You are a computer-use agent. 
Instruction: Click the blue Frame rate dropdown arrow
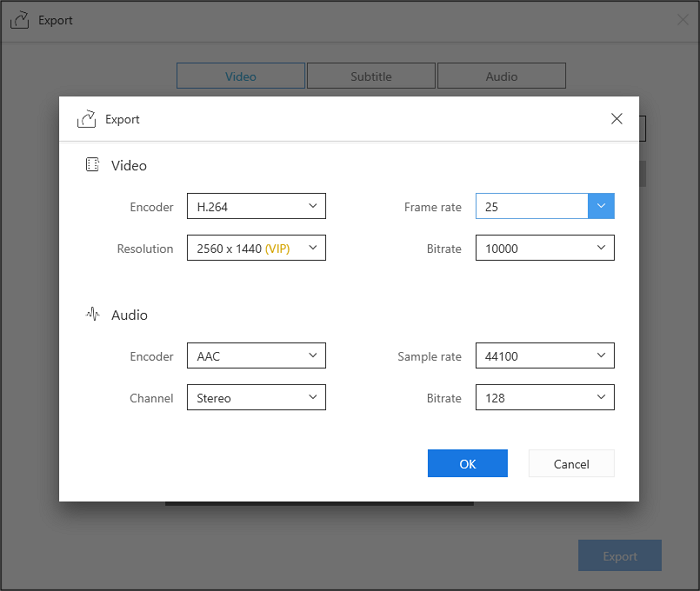[601, 207]
